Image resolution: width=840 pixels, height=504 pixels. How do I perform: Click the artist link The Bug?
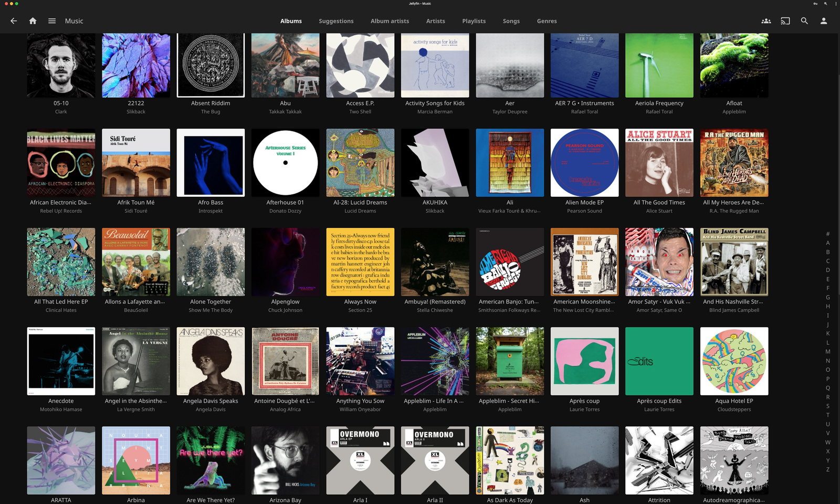(x=211, y=112)
